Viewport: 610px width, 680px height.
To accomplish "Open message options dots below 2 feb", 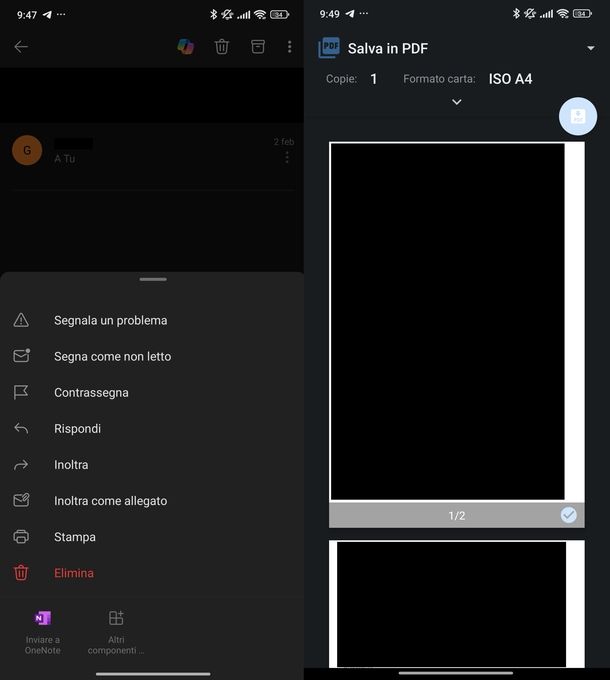I will 287,157.
